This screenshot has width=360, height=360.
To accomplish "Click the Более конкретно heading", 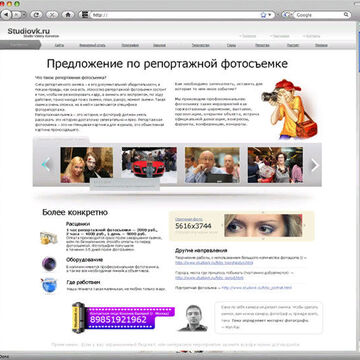I will pyautogui.click(x=75, y=212).
